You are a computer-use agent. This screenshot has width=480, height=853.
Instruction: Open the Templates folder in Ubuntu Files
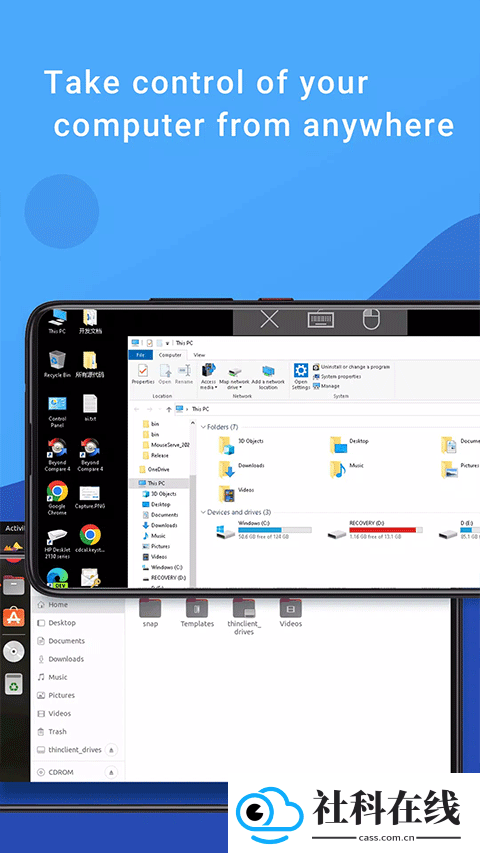coord(197,614)
